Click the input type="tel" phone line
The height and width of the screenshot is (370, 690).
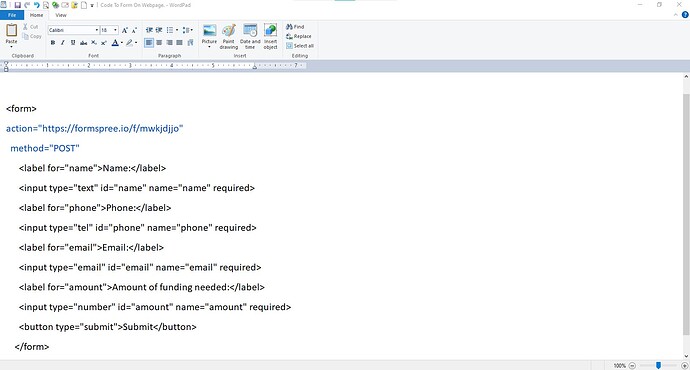pos(138,228)
